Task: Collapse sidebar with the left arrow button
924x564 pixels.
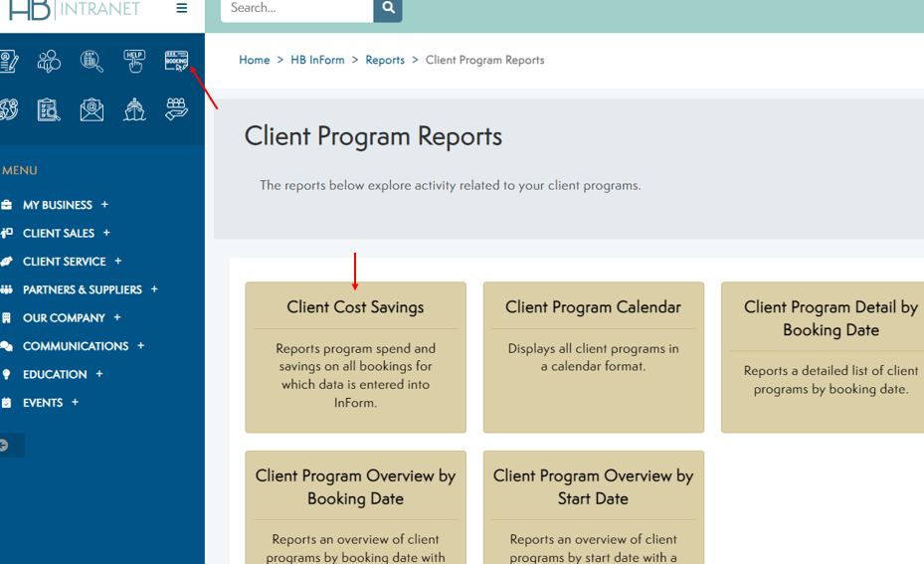Action: coord(4,446)
